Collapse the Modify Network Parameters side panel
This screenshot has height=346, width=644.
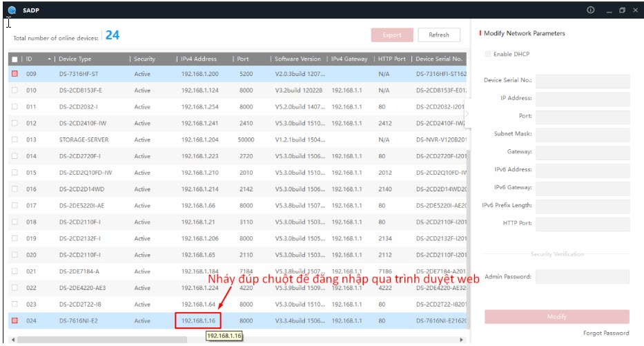(466, 114)
